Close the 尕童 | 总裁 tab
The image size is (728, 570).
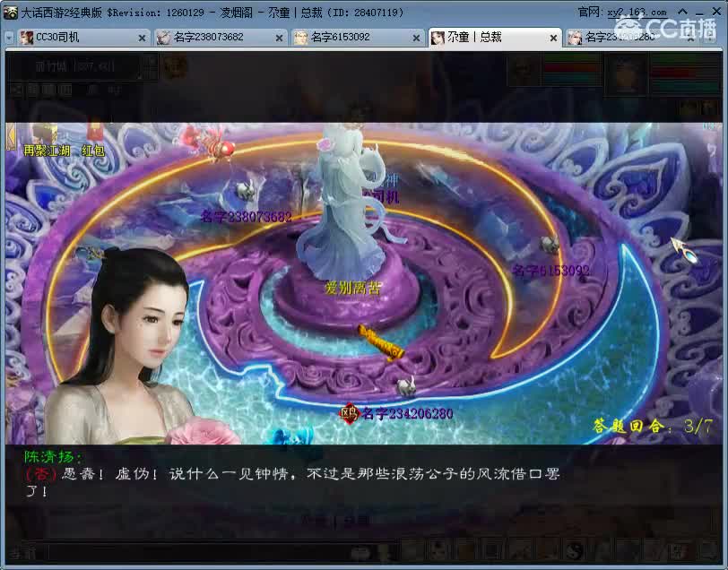[553, 38]
